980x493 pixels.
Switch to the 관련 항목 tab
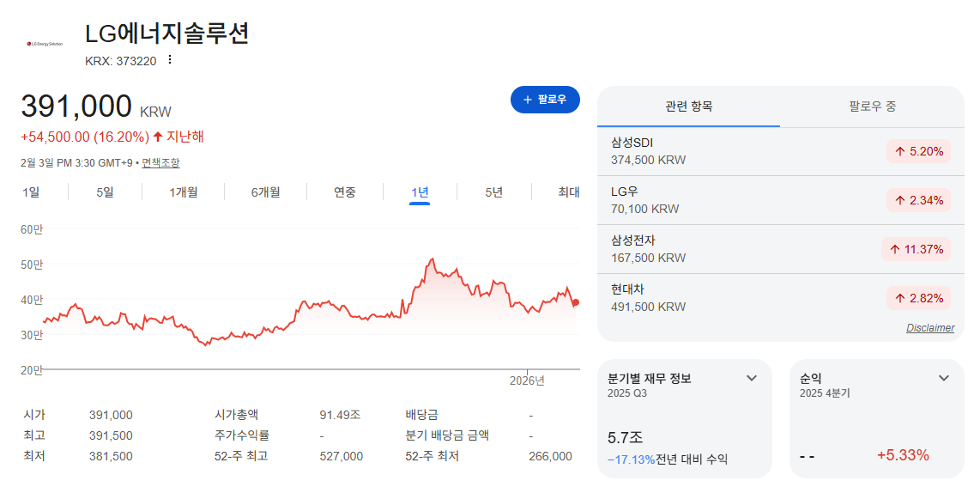(x=689, y=107)
